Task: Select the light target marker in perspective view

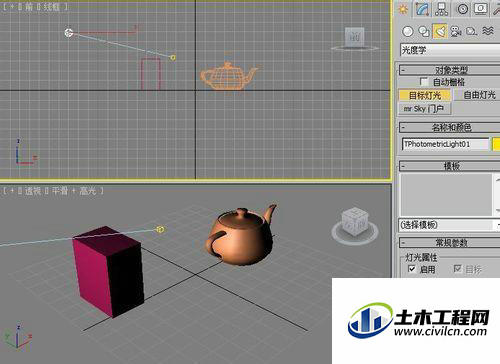Action: [160, 229]
